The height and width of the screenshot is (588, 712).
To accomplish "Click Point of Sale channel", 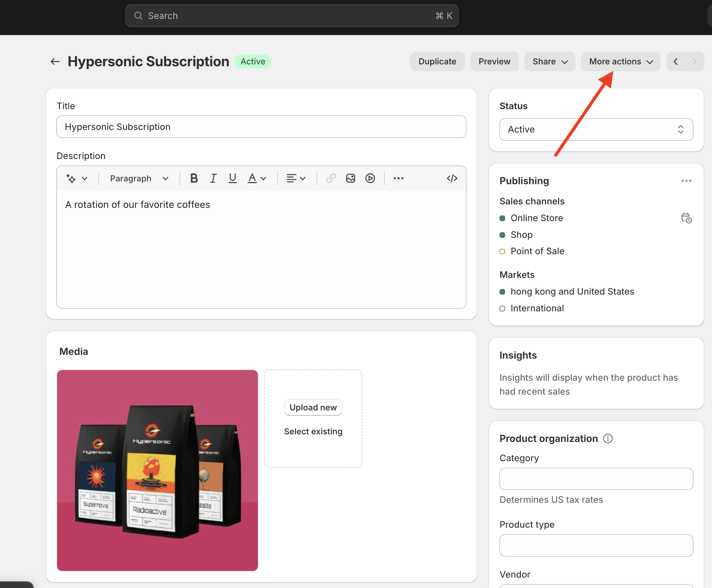I will tap(537, 251).
